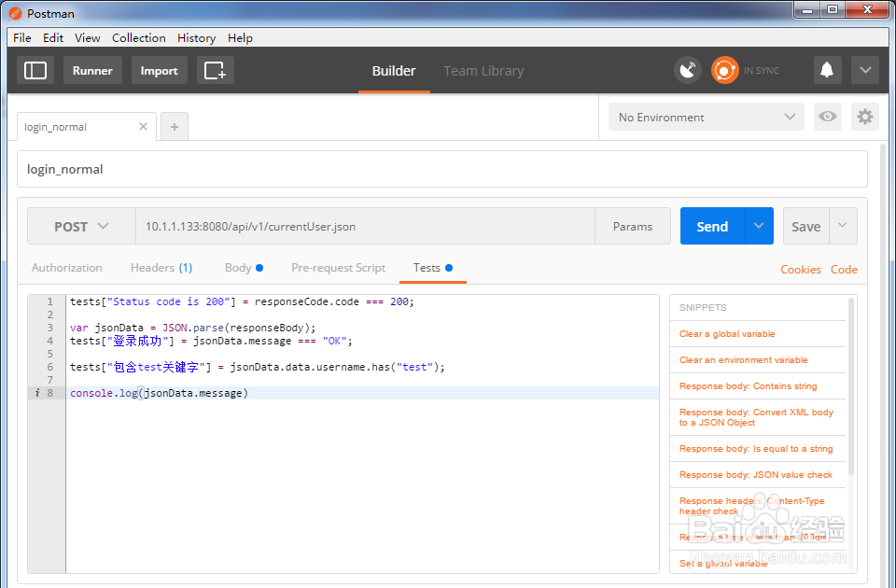Screen dimensions: 896x588
Task: Open the Headers (1) tab
Action: 161,268
